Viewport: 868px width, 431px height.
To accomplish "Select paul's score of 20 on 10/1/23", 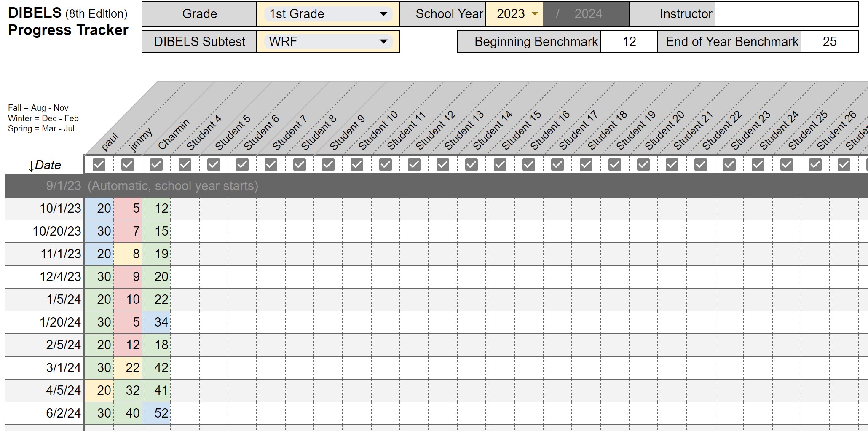I will tap(99, 209).
